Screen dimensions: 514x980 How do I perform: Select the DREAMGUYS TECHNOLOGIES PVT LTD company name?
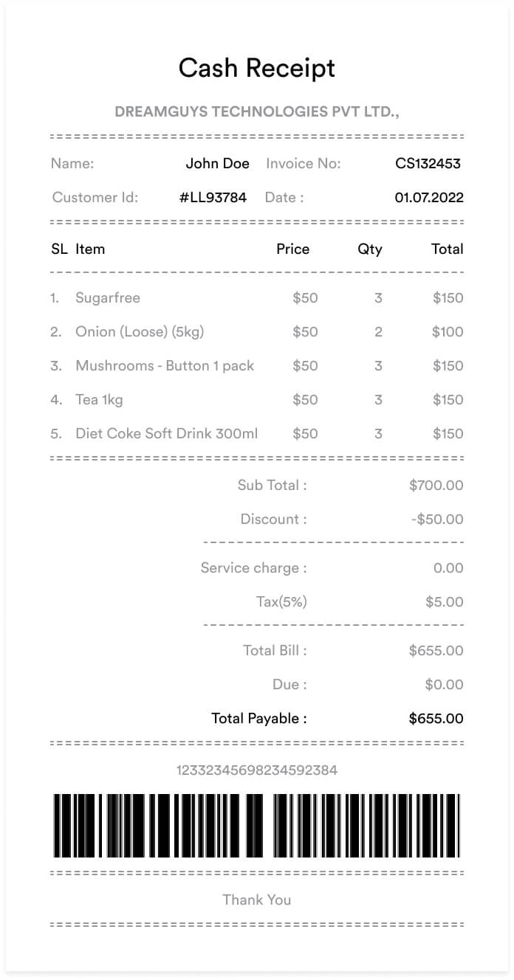click(x=256, y=112)
